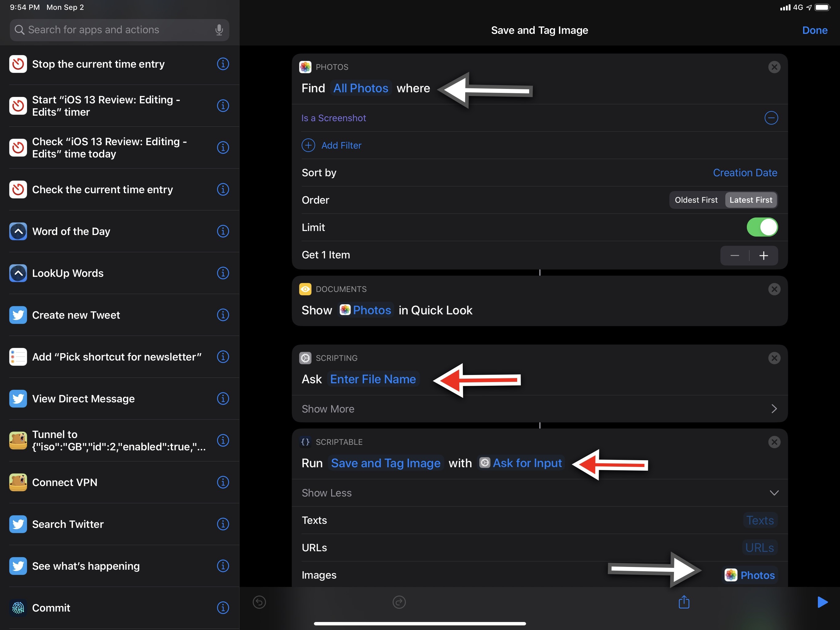The height and width of the screenshot is (630, 840).
Task: Open info for Commit action
Action: pos(223,607)
